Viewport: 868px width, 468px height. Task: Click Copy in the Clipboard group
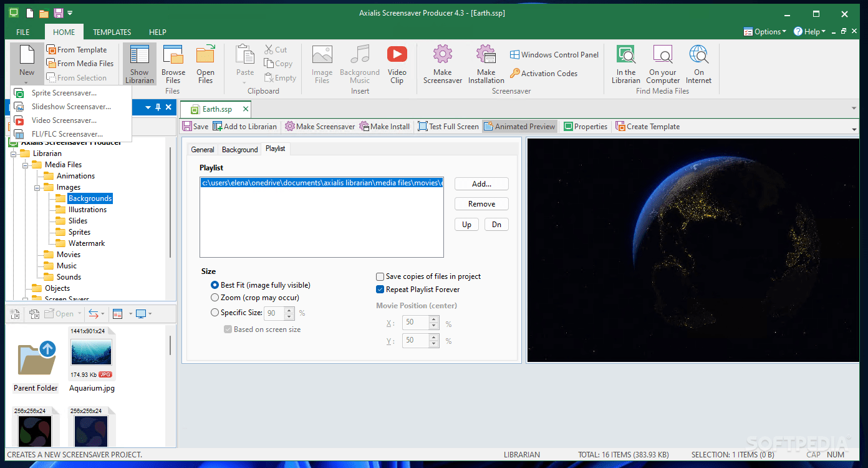[x=278, y=64]
